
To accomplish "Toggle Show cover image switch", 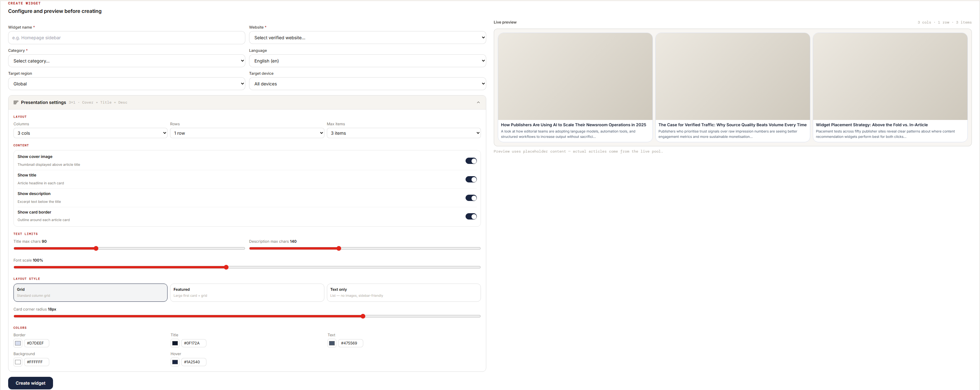I will (x=471, y=161).
